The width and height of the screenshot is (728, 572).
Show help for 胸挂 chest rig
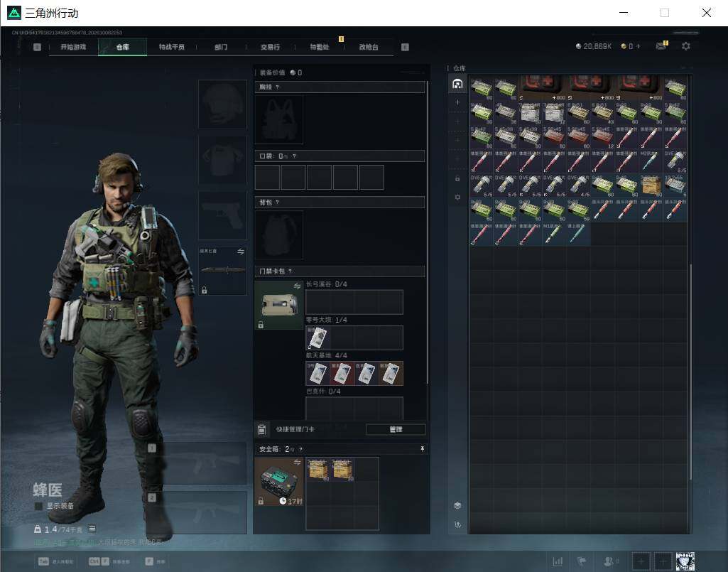point(277,87)
